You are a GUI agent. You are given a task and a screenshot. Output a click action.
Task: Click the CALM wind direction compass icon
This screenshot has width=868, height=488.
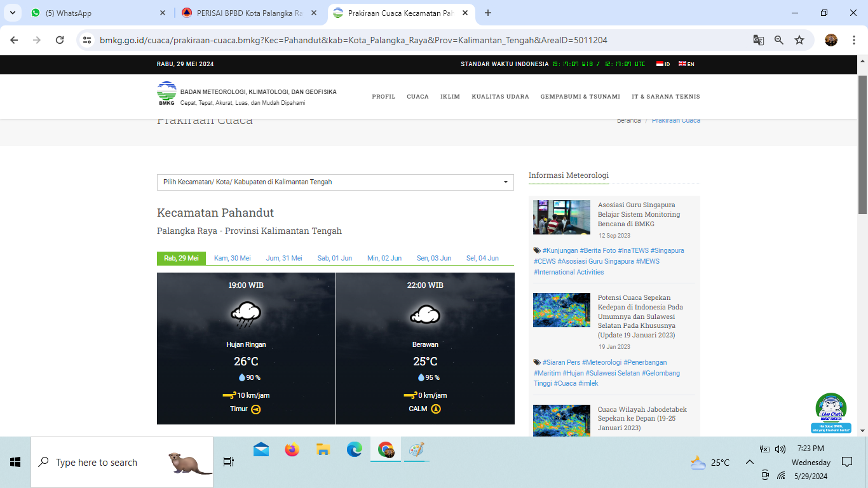pos(436,409)
